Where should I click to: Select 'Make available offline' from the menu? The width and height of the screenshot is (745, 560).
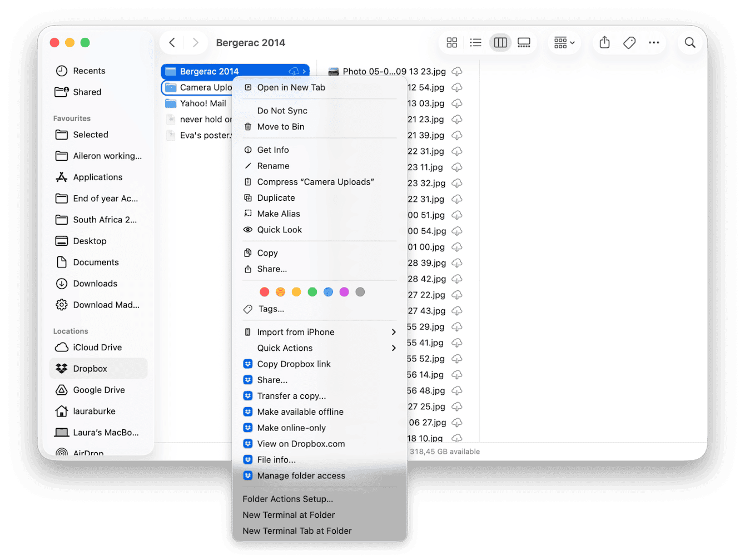click(x=300, y=412)
